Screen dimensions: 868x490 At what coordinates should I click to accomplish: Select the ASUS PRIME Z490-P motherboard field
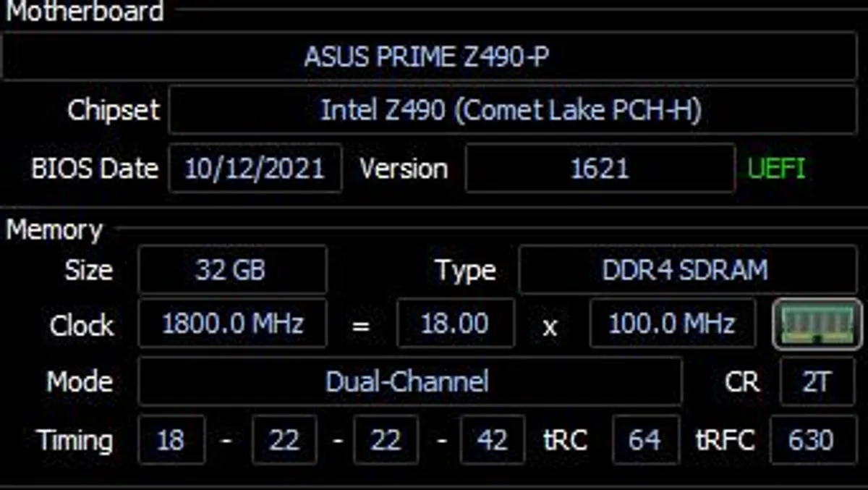(428, 57)
